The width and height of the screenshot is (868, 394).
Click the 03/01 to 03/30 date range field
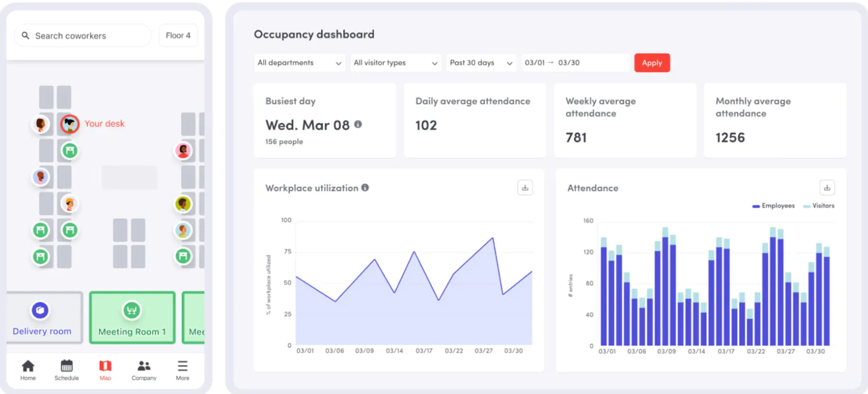coord(575,63)
